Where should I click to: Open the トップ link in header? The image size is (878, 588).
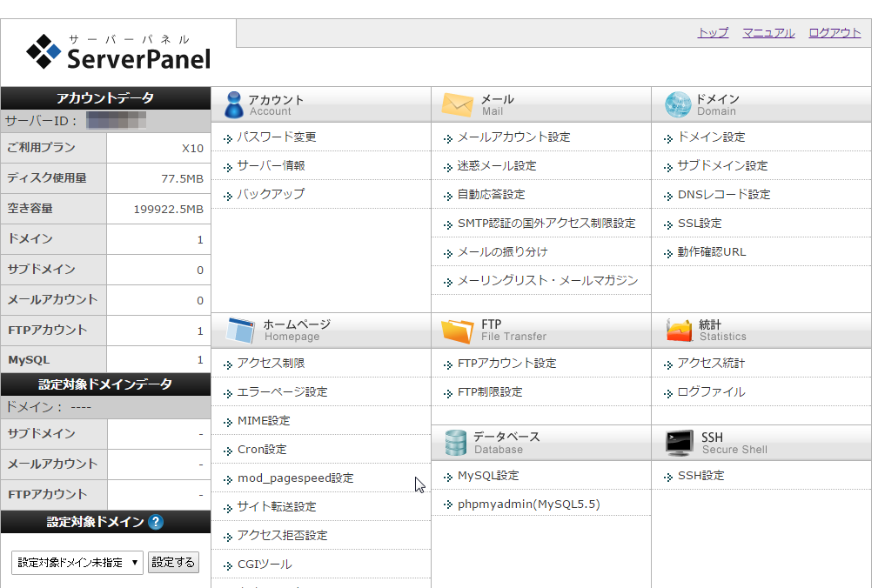713,33
